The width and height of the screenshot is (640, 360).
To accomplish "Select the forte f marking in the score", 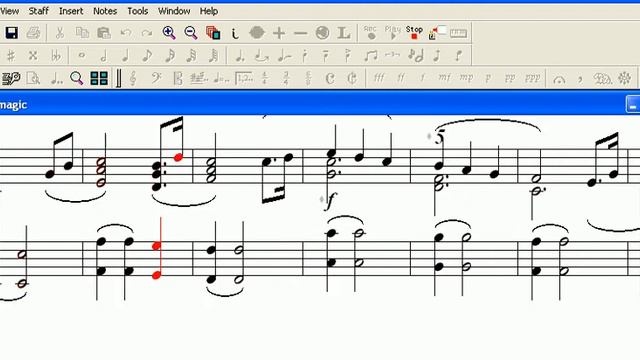I will (x=331, y=201).
